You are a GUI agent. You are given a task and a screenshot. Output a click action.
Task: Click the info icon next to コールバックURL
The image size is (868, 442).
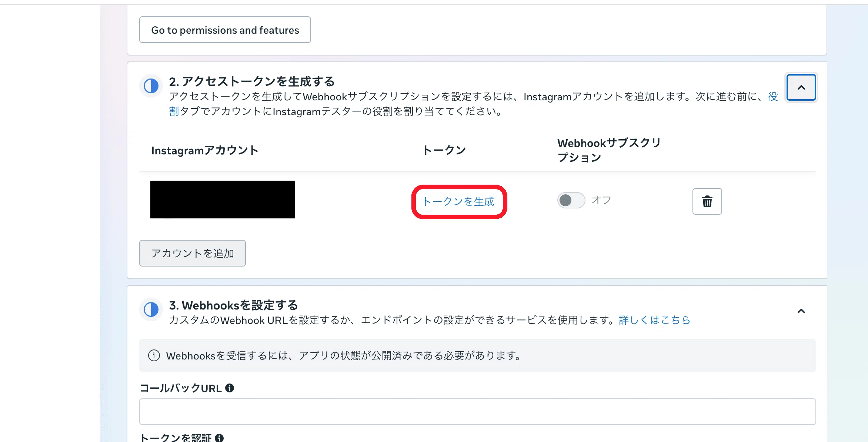click(230, 388)
